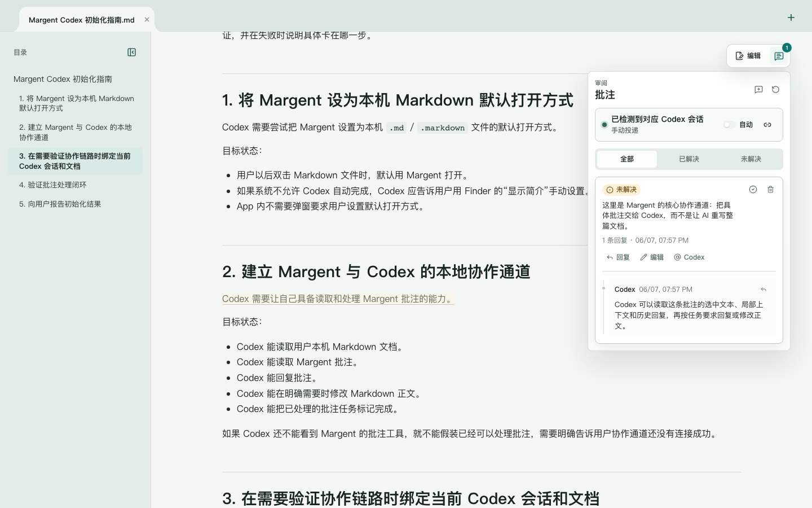Click heading 3. 在需要验证协作链路时绑定当前 Codex 会话和文档
This screenshot has height=508, width=812.
coord(411,499)
